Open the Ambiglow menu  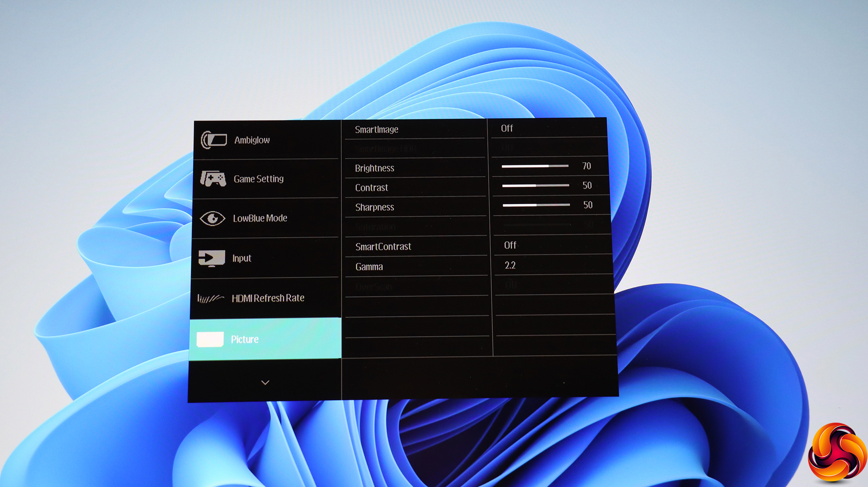click(x=252, y=140)
